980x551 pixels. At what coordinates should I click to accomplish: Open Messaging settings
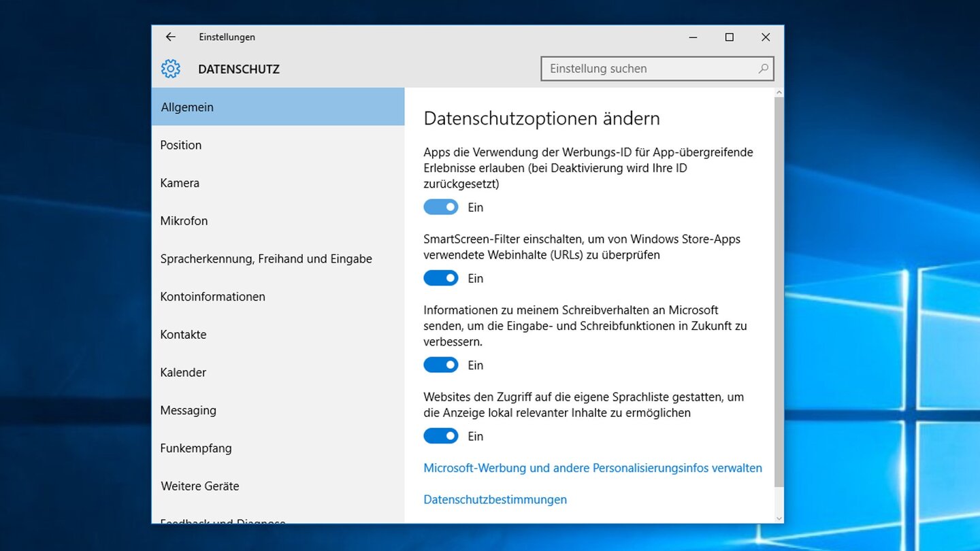278,410
